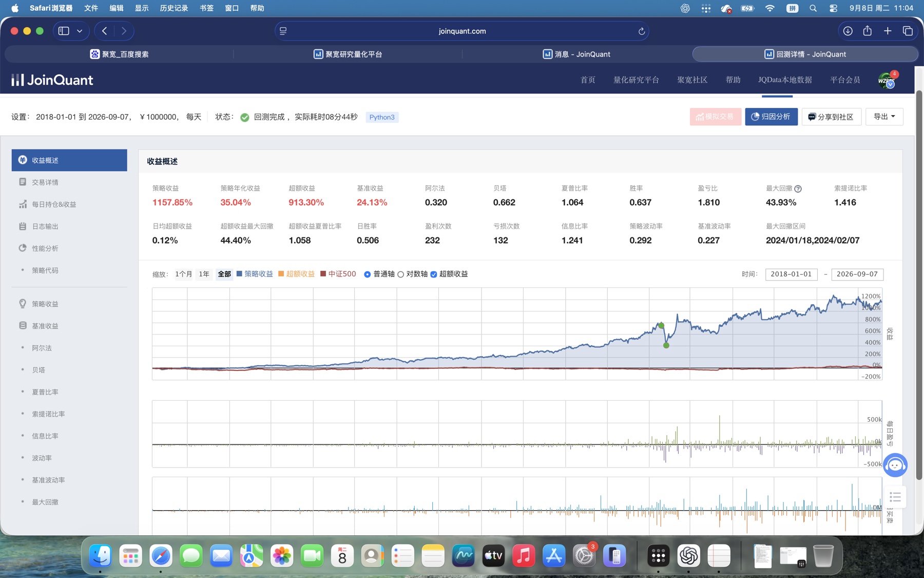Uncheck the 超额收益 checkbox
The image size is (924, 578).
434,274
